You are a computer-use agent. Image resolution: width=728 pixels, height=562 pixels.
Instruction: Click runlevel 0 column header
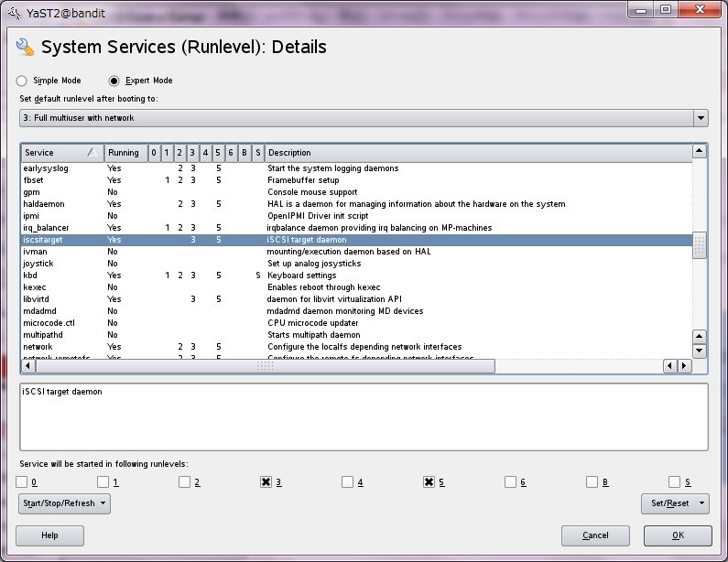[x=154, y=153]
